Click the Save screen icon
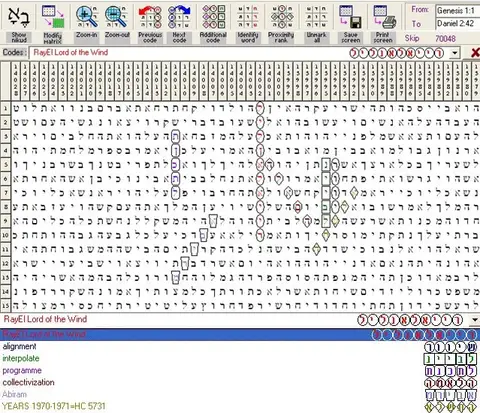480x413 pixels. 351,17
